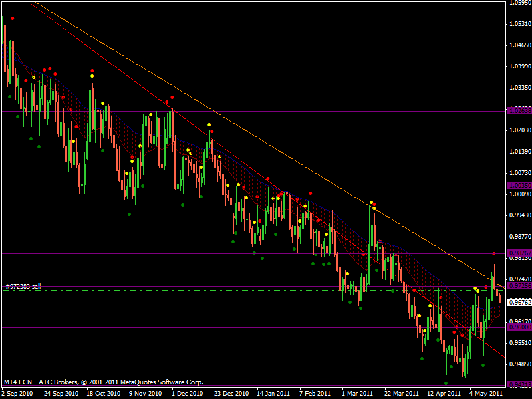The image size is (532, 399).
Task: Click the purple 0.96000 price level label
Action: pos(519,327)
